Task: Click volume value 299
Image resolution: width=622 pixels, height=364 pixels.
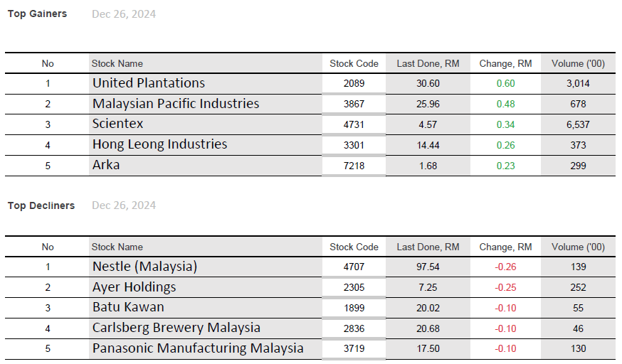Action: [x=578, y=166]
